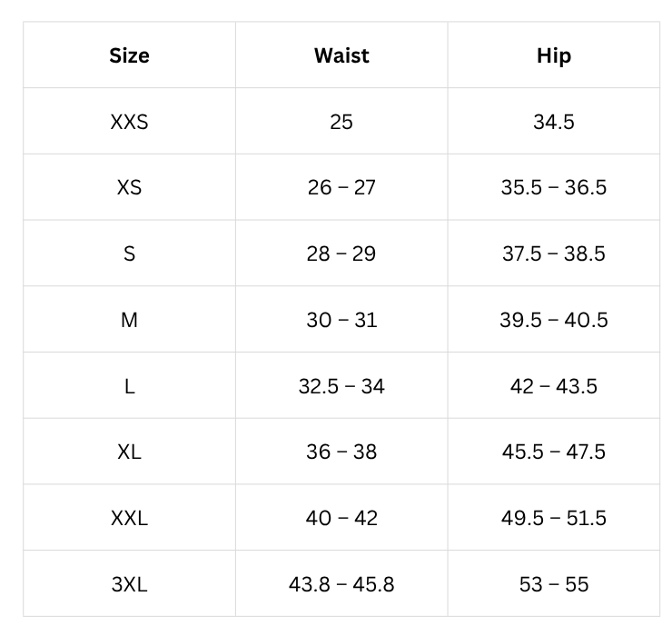Screen dimensions: 672x636
Task: Select hip range 49.5 – 51.5
Action: pyautogui.click(x=553, y=518)
